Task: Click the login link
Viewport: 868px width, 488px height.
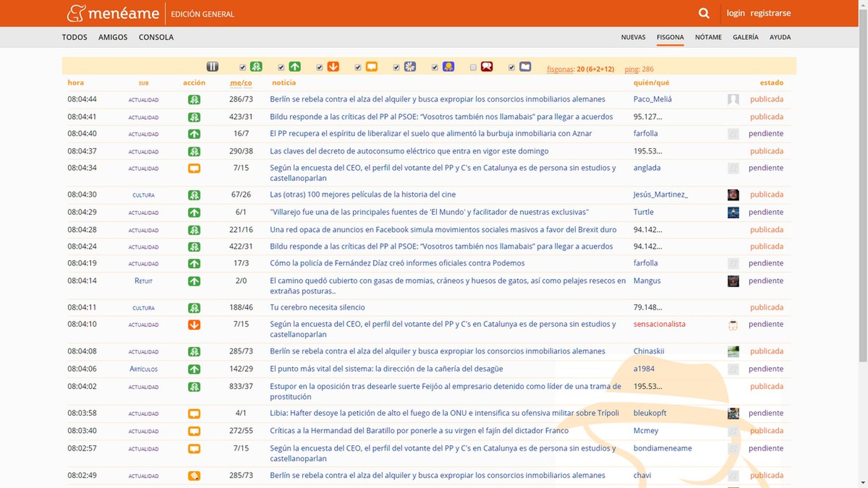Action: coord(735,13)
